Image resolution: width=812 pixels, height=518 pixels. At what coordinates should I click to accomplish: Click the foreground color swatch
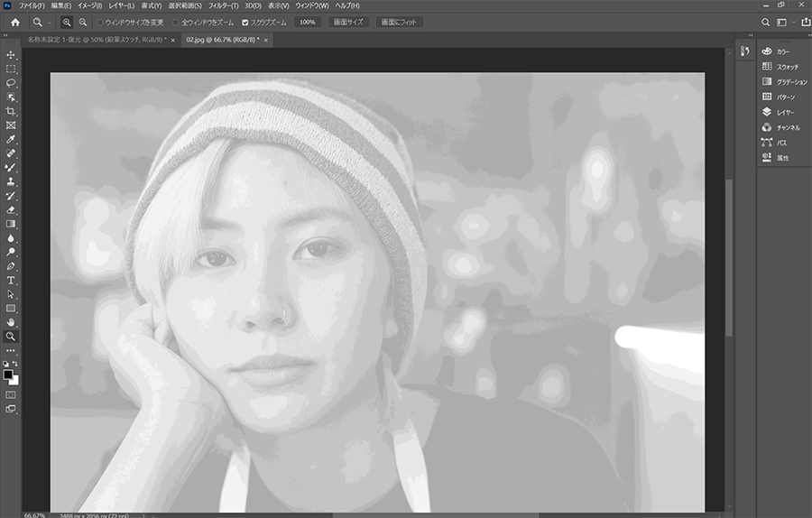8,374
